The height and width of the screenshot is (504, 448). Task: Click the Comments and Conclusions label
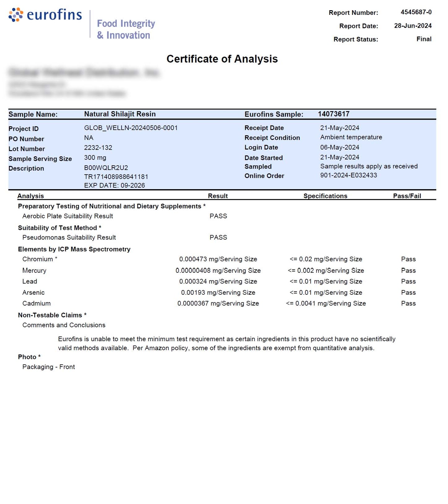coord(64,325)
